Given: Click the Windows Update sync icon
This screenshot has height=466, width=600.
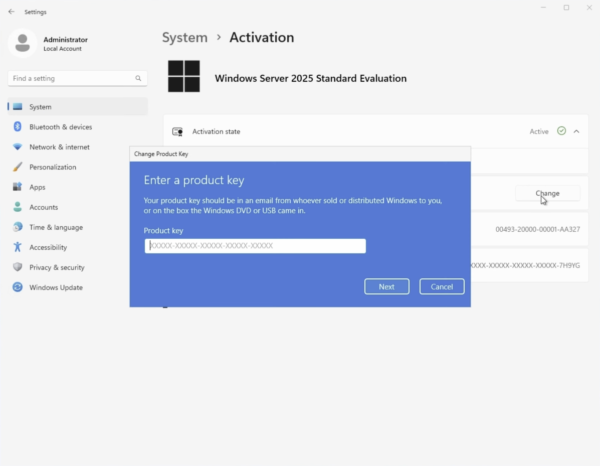Looking at the screenshot, I should (x=18, y=287).
